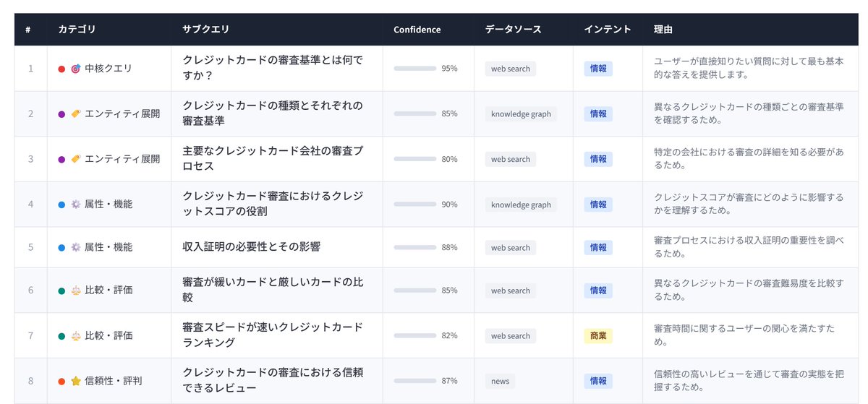
Task: Click the reason text starting ユーザーが直接知りたい
Action: click(749, 68)
